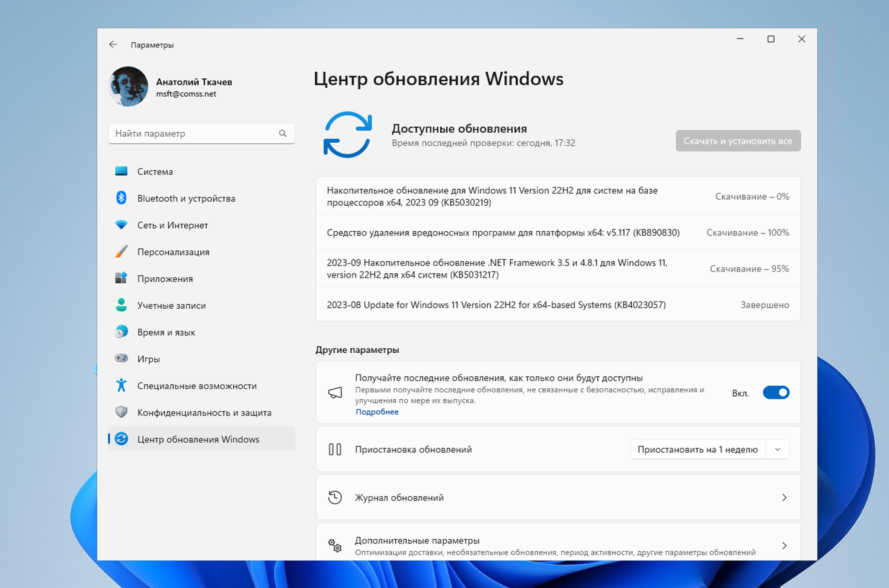Select Центр обновления Windows in sidebar
889x588 pixels.
coord(202,439)
